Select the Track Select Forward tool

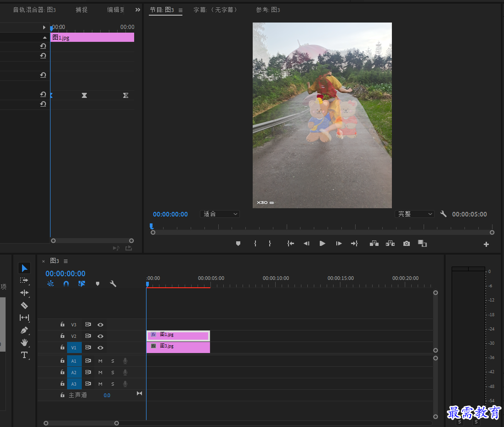24,280
